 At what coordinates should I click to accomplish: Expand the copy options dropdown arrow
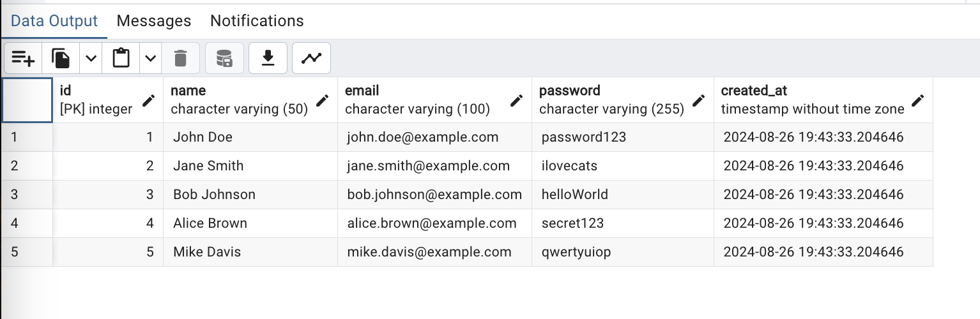pos(91,59)
